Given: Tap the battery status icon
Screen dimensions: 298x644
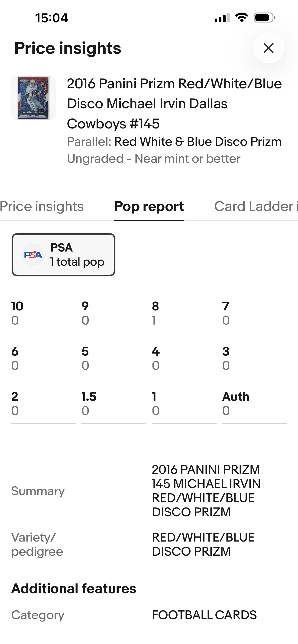Looking at the screenshot, I should click(265, 18).
